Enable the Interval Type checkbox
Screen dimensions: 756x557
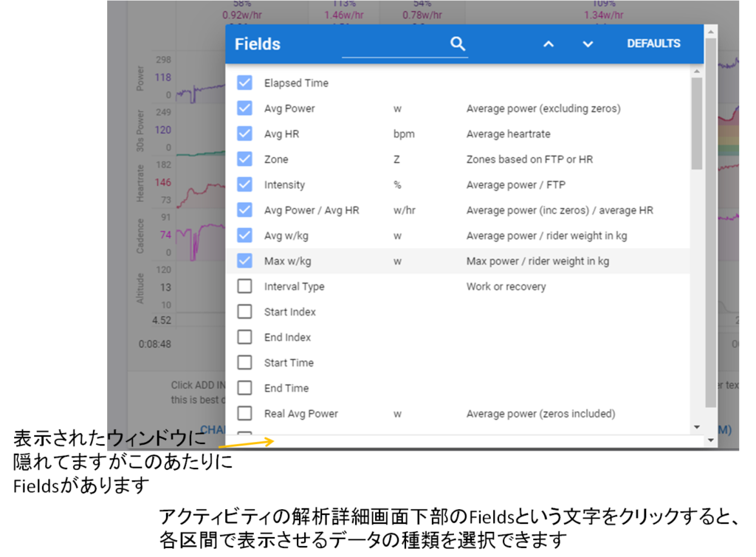point(244,286)
